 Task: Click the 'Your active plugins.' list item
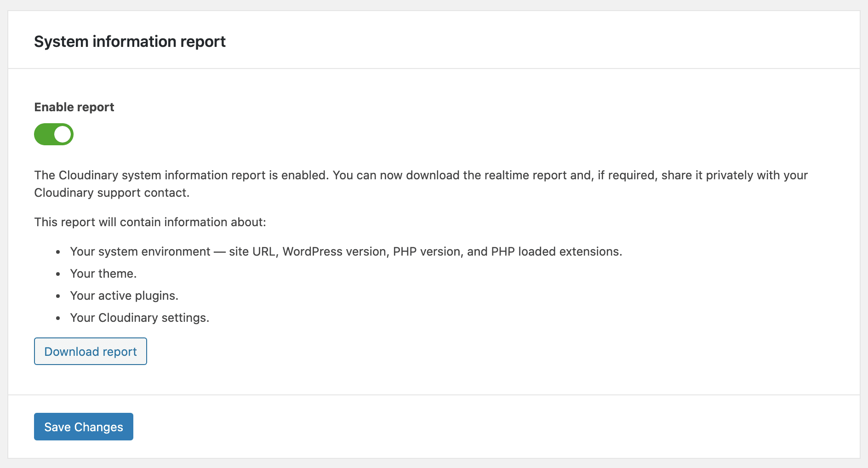click(x=124, y=296)
